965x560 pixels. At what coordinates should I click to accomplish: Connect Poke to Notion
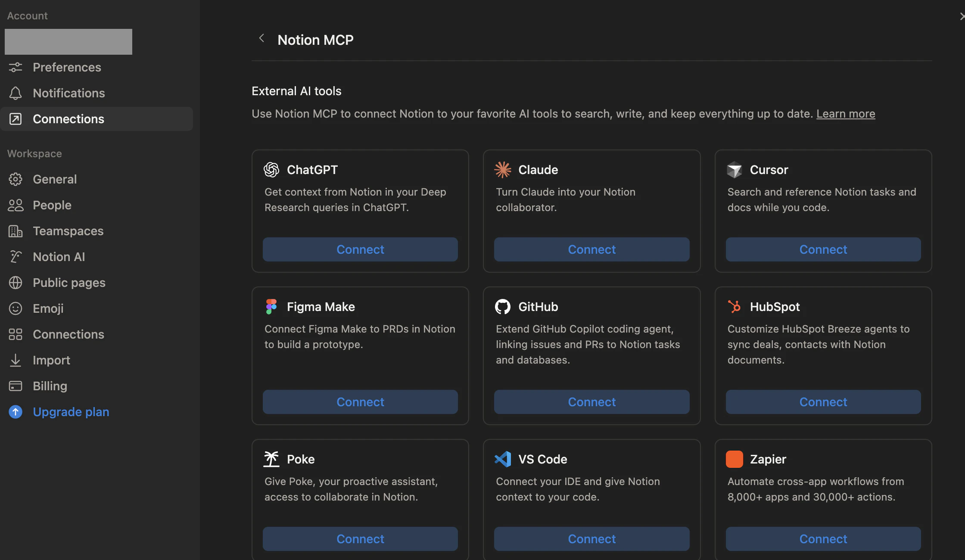(x=360, y=539)
